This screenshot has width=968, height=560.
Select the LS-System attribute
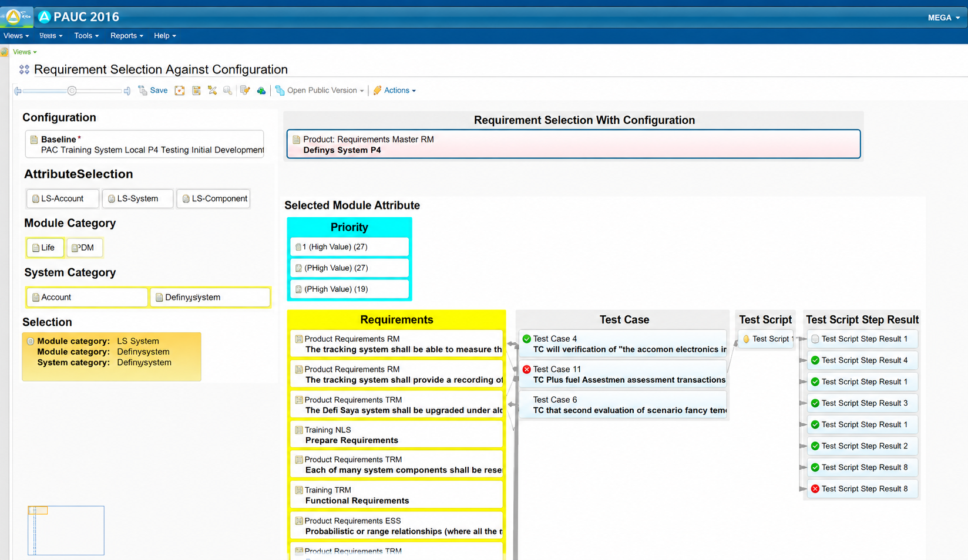[x=137, y=198]
